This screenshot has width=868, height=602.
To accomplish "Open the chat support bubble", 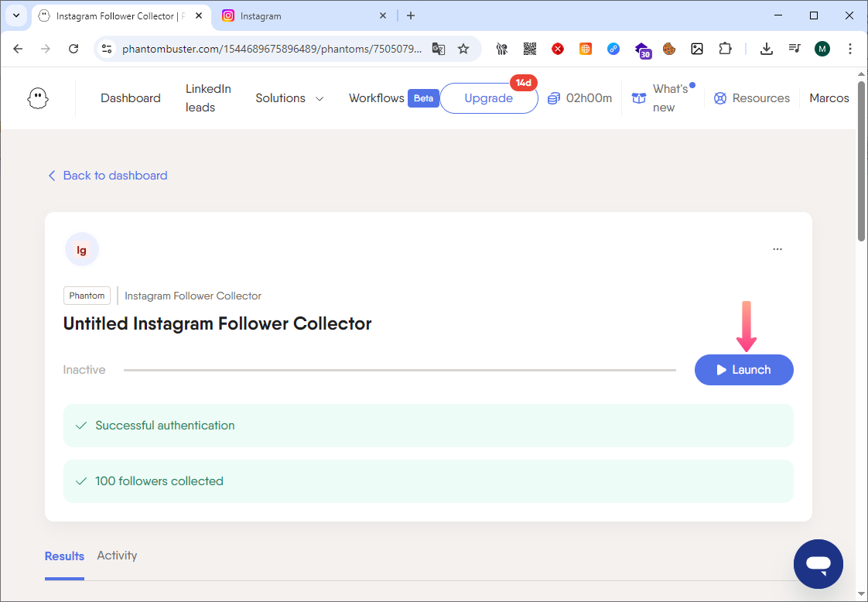I will [818, 564].
